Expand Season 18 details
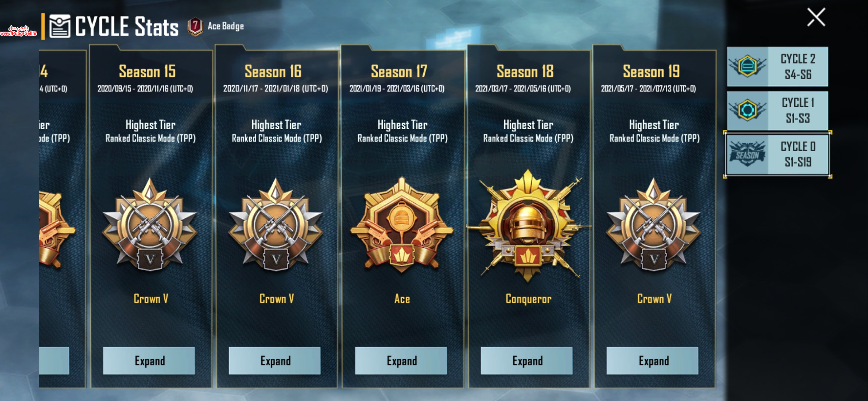 (x=527, y=361)
